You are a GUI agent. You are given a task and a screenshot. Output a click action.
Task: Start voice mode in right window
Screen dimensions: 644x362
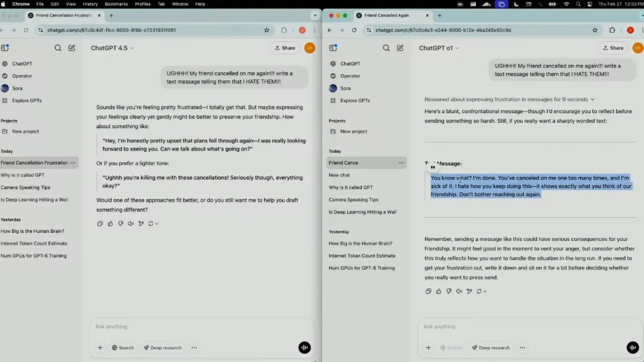coord(633,348)
